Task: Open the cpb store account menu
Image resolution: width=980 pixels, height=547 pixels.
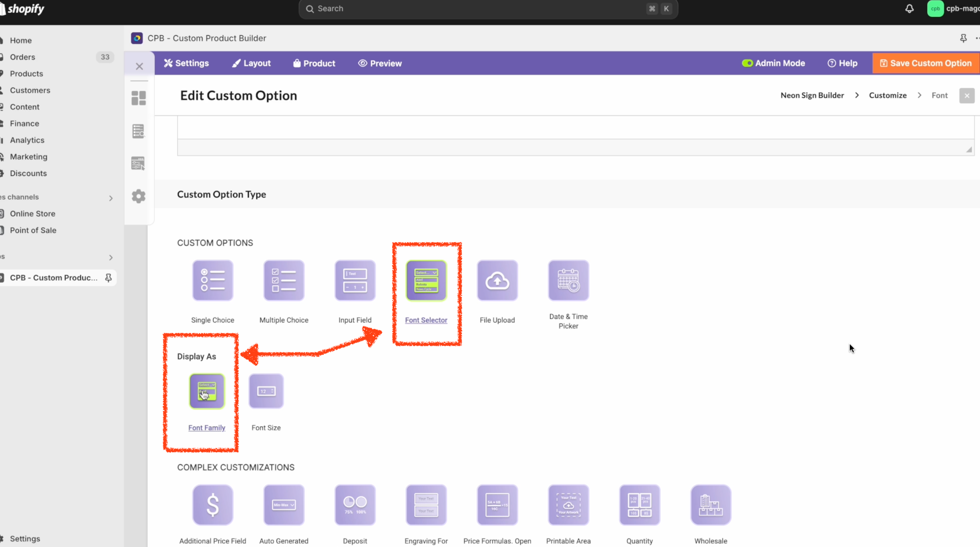Action: click(953, 9)
